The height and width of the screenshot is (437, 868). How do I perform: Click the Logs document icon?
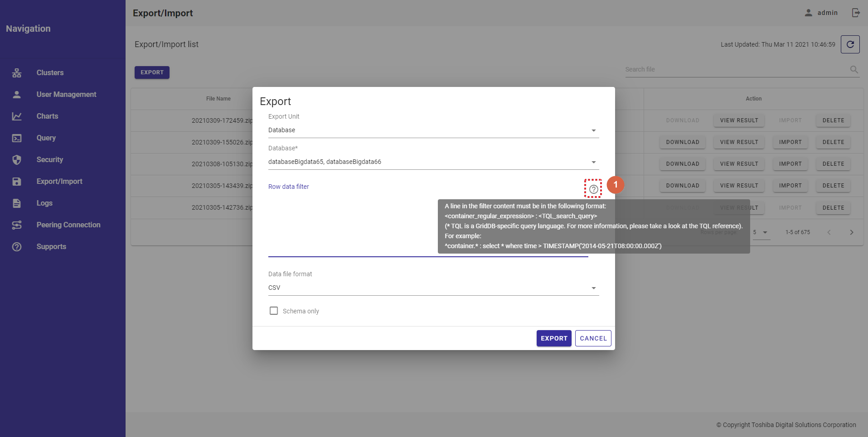tap(17, 203)
